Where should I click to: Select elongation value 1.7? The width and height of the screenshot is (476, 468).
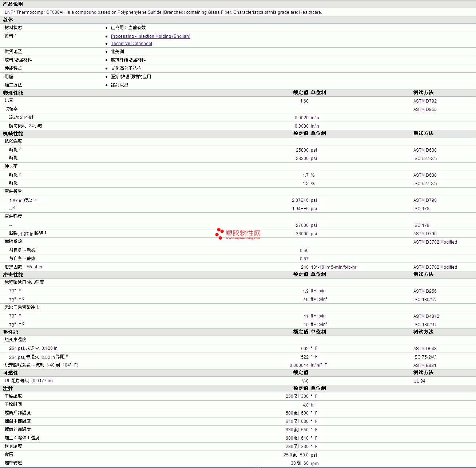(305, 175)
